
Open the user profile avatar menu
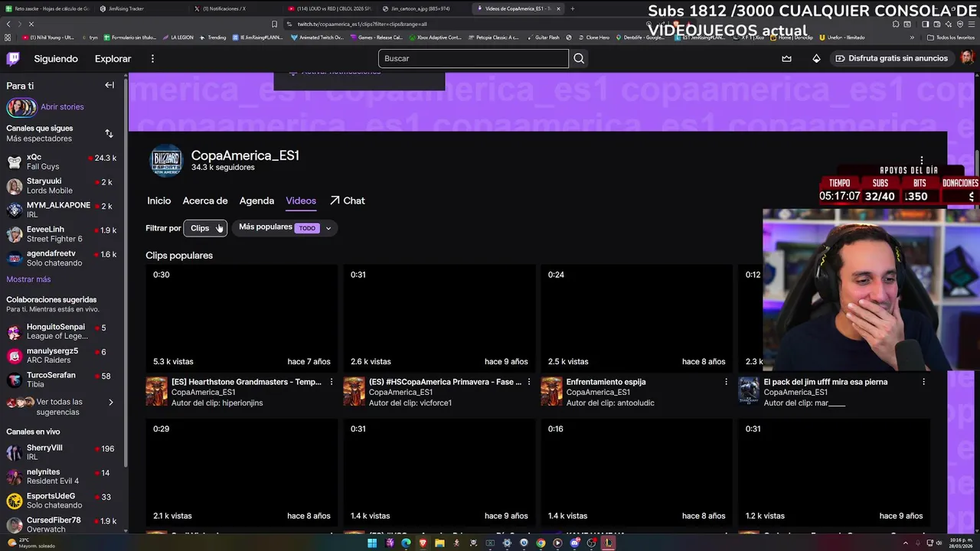(967, 58)
